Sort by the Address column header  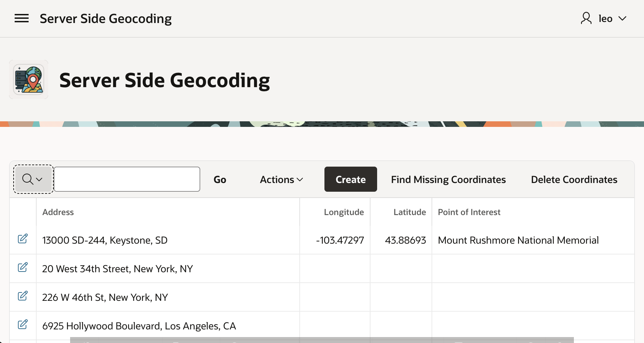(58, 212)
